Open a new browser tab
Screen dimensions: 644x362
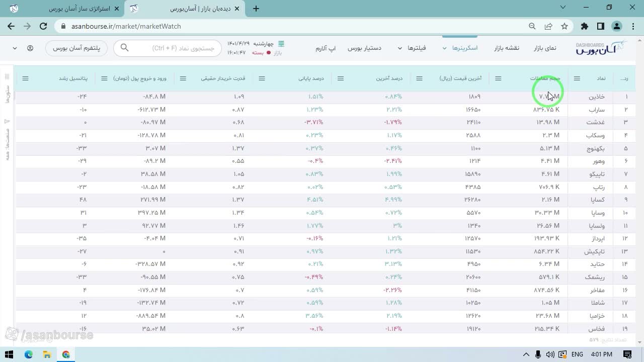coord(256,9)
